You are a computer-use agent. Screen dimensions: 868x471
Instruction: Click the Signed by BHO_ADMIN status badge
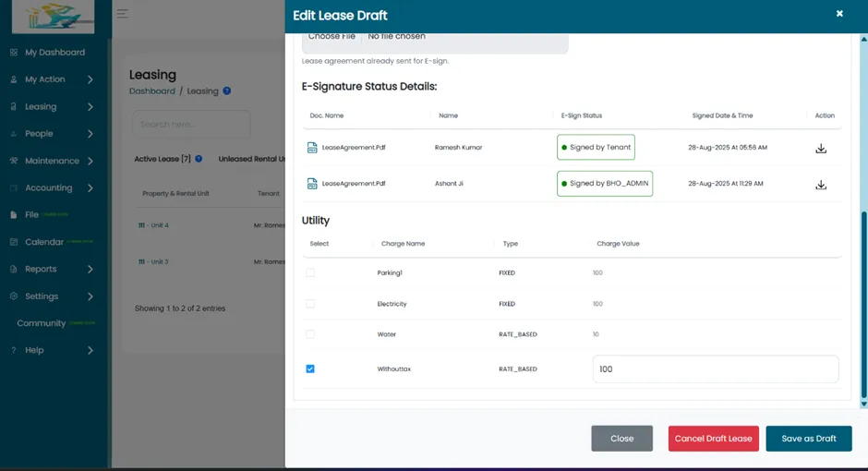coord(605,183)
